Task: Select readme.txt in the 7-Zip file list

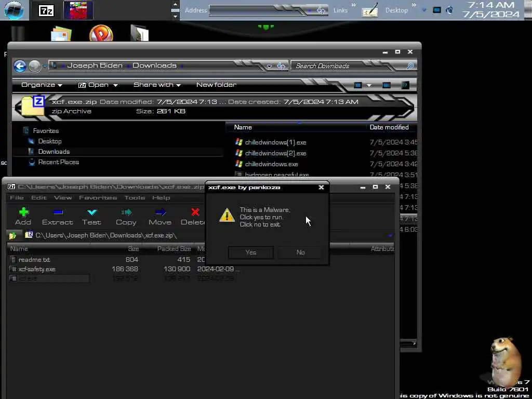Action: point(34,260)
